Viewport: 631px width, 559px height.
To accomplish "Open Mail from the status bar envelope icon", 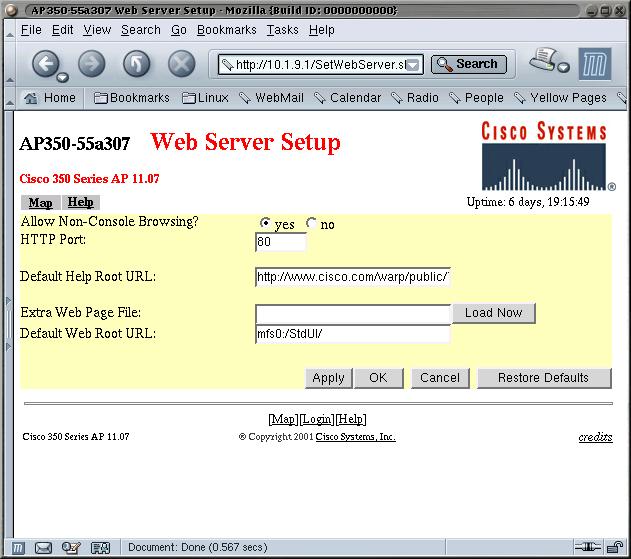I will (x=43, y=547).
